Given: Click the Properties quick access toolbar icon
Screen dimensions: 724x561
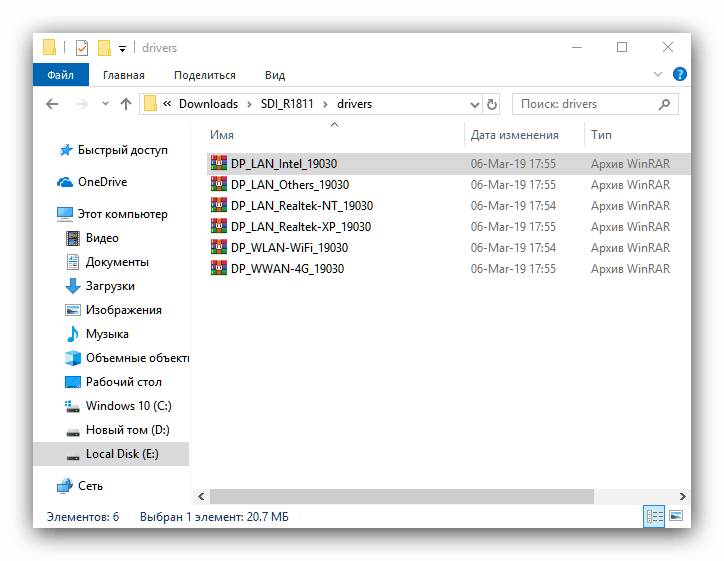Looking at the screenshot, I should pos(82,48).
